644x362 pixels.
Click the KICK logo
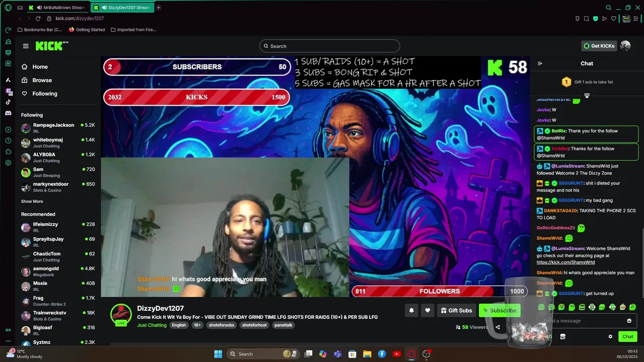[51, 46]
